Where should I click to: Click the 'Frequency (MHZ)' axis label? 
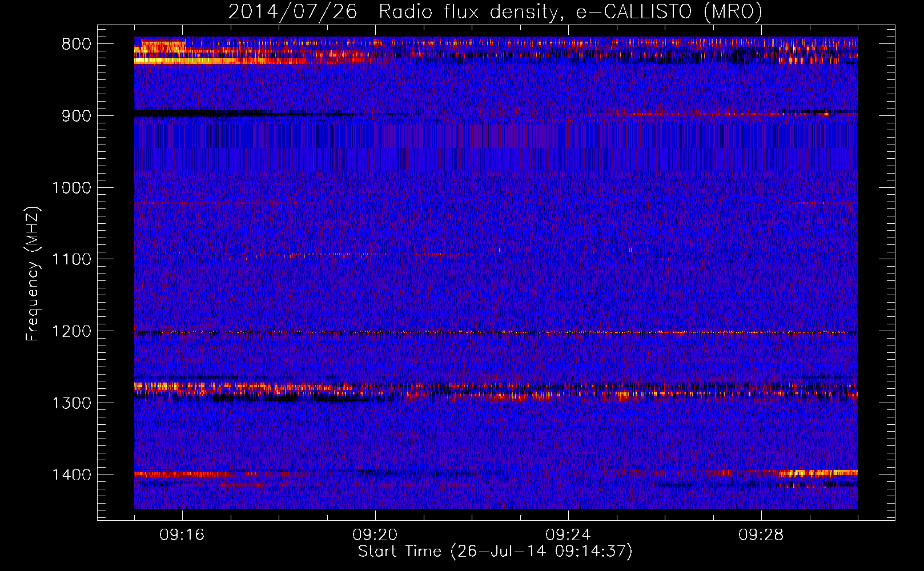pyautogui.click(x=33, y=274)
